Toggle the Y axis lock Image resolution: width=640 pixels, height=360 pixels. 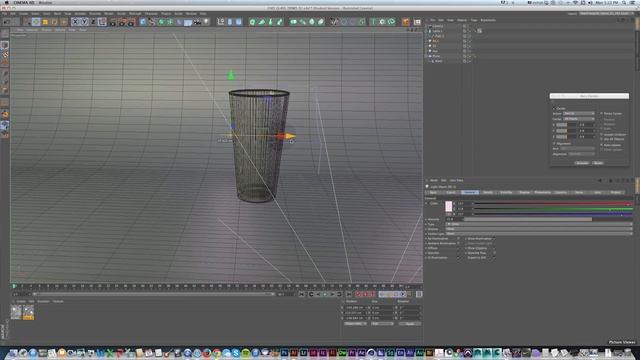coord(84,22)
